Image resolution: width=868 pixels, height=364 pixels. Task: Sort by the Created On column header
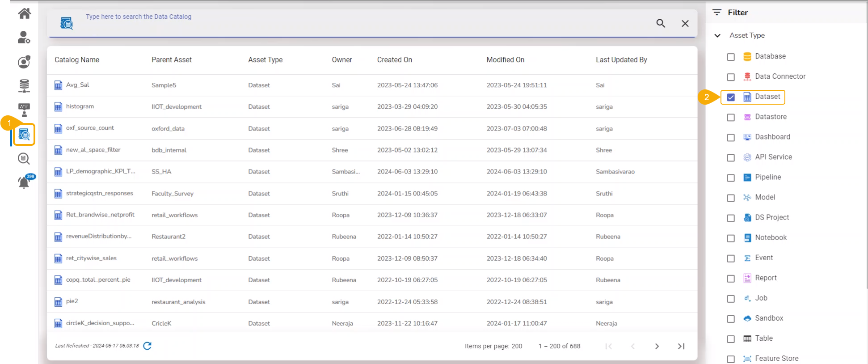click(x=394, y=59)
